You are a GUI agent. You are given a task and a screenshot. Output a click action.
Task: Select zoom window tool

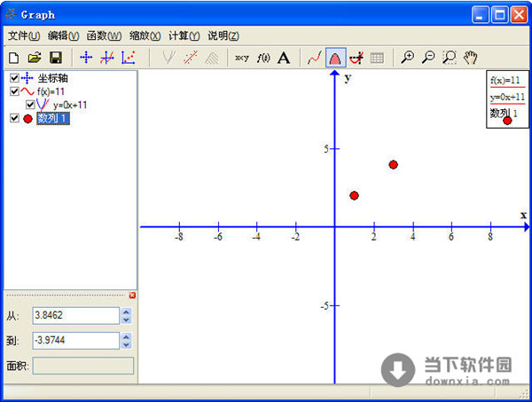point(450,58)
